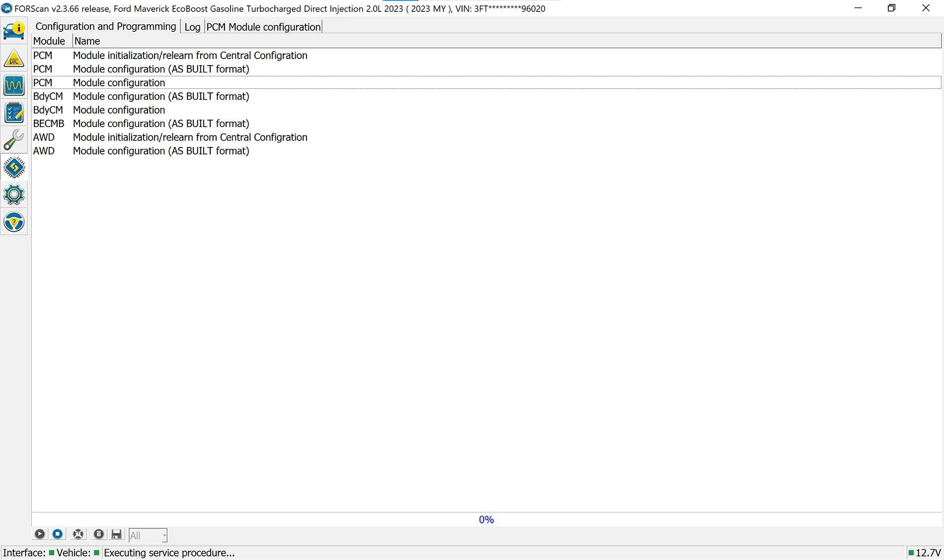Click the 0% progress bar
The width and height of the screenshot is (944, 560).
[486, 519]
